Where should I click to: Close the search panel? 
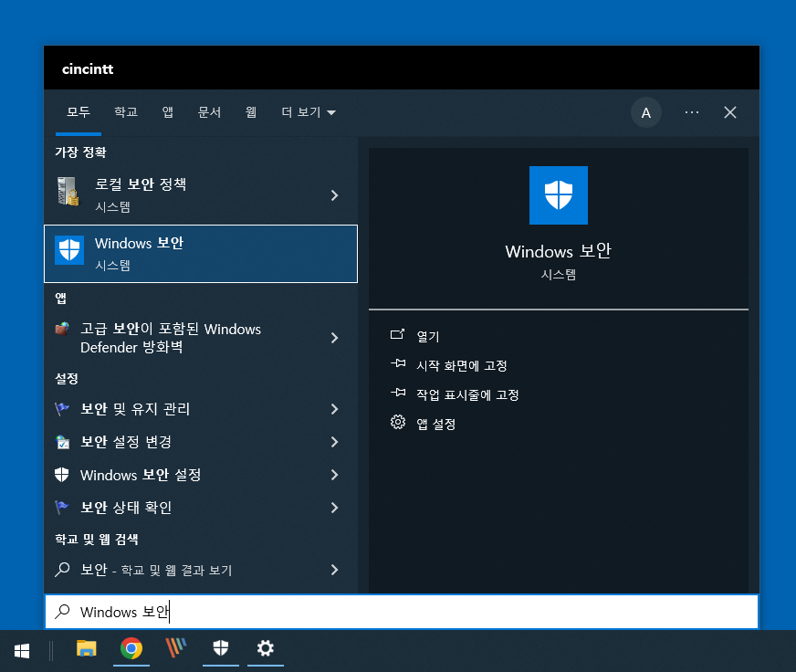pos(730,112)
